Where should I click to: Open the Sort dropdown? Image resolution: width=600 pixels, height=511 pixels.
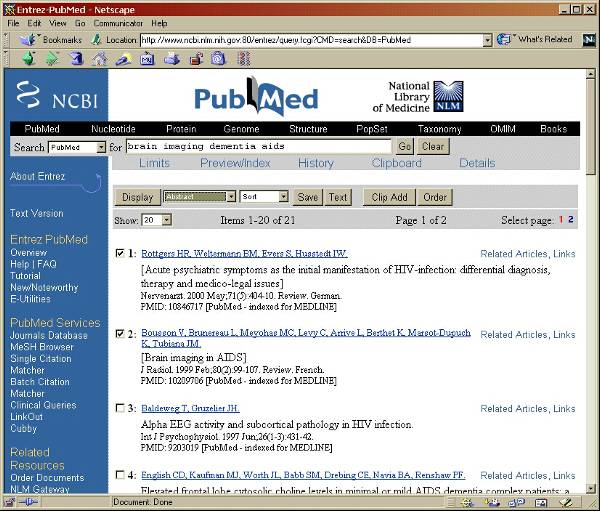click(283, 196)
